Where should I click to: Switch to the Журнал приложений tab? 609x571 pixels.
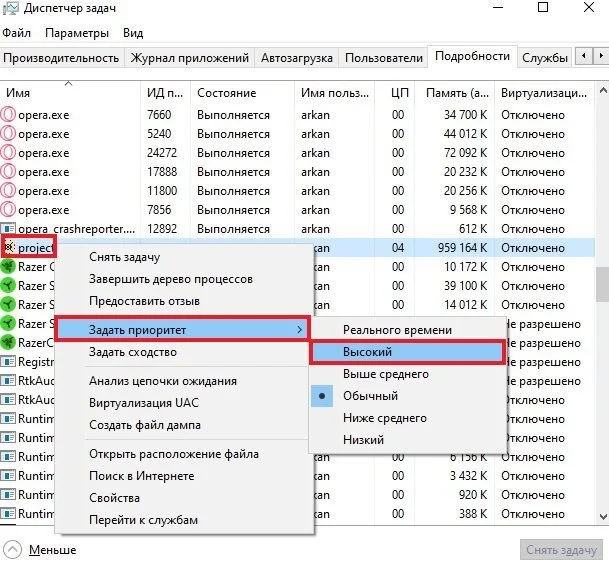(190, 58)
